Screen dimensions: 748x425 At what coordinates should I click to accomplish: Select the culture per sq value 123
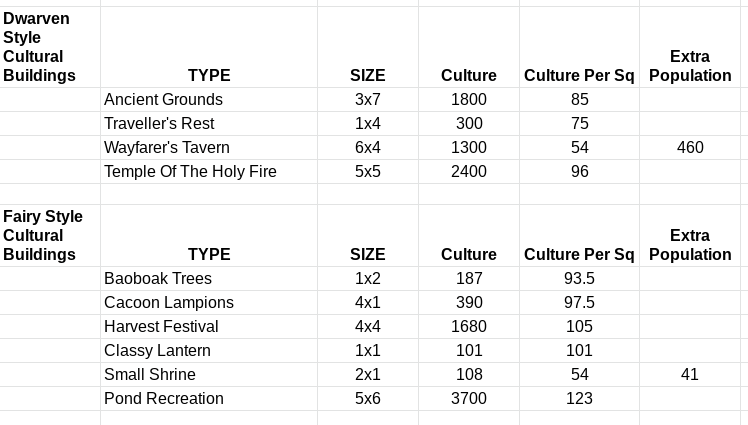[x=579, y=398]
